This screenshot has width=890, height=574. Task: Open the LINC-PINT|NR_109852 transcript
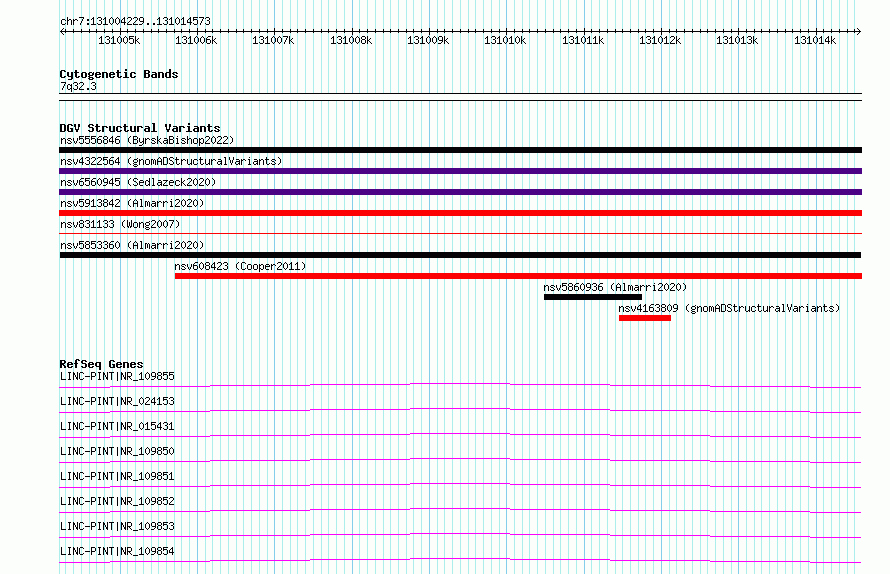point(117,501)
